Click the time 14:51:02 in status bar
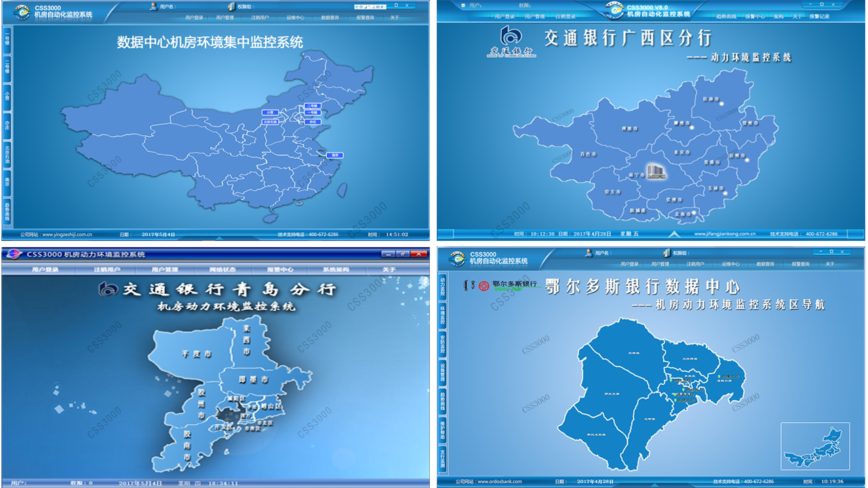Viewport: 868px width, 488px height. [x=397, y=235]
